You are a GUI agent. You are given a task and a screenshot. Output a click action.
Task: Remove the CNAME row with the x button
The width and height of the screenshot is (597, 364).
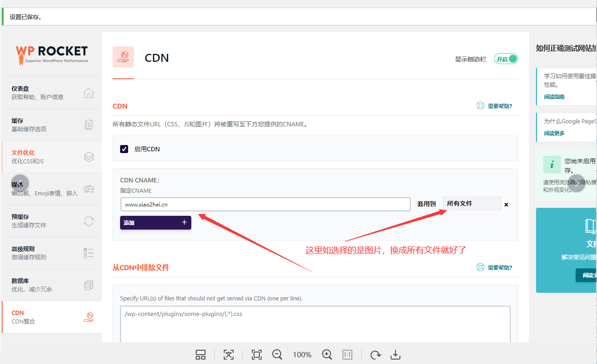(506, 205)
